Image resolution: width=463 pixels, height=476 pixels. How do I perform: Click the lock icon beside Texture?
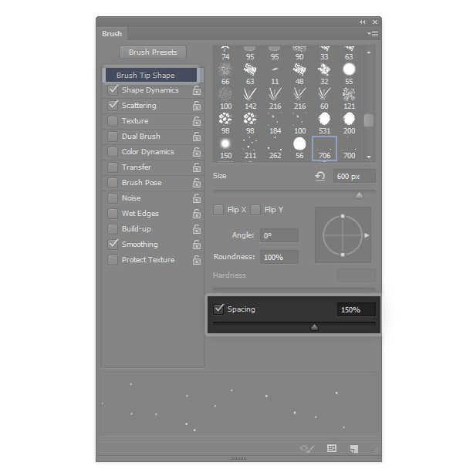point(197,121)
